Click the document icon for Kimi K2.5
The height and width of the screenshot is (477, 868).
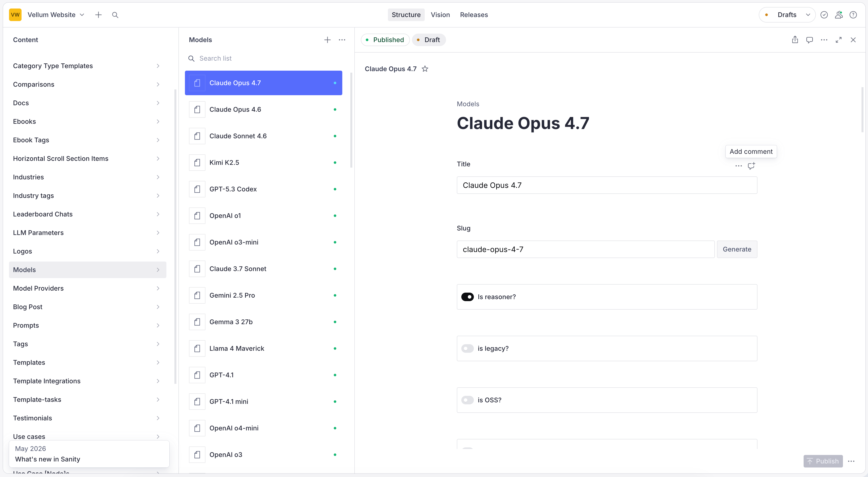point(197,163)
